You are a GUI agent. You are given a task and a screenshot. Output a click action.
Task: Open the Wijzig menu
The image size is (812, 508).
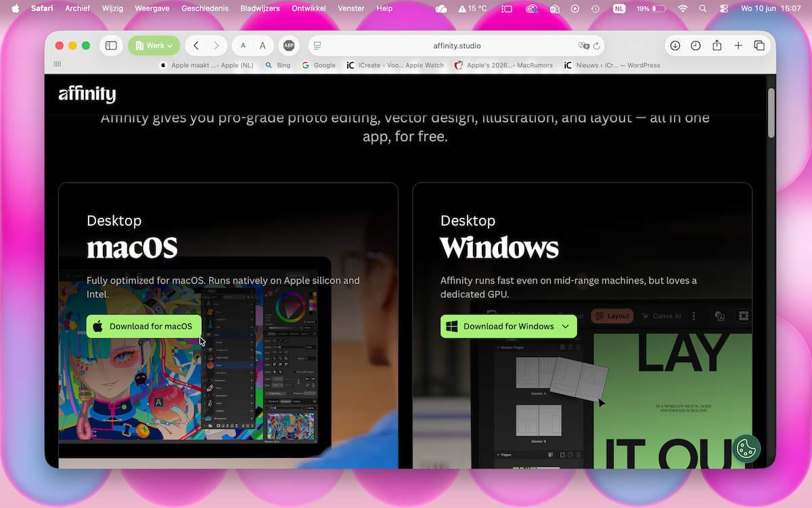[112, 8]
